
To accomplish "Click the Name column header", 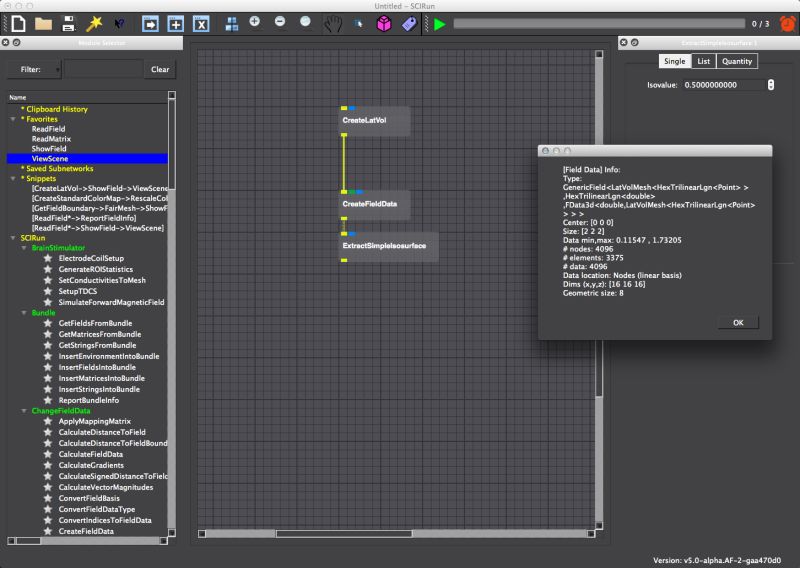I will click(87, 97).
